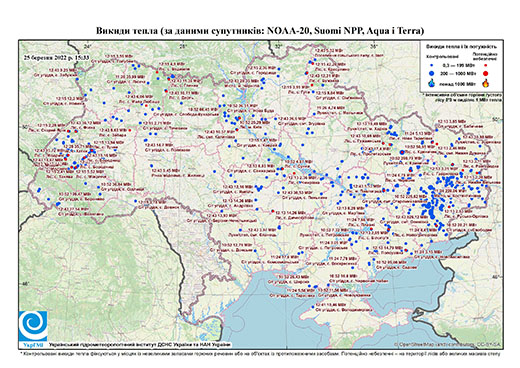520x368 pixels.
Task: Click the institute name beside the logo
Action: click(140, 345)
